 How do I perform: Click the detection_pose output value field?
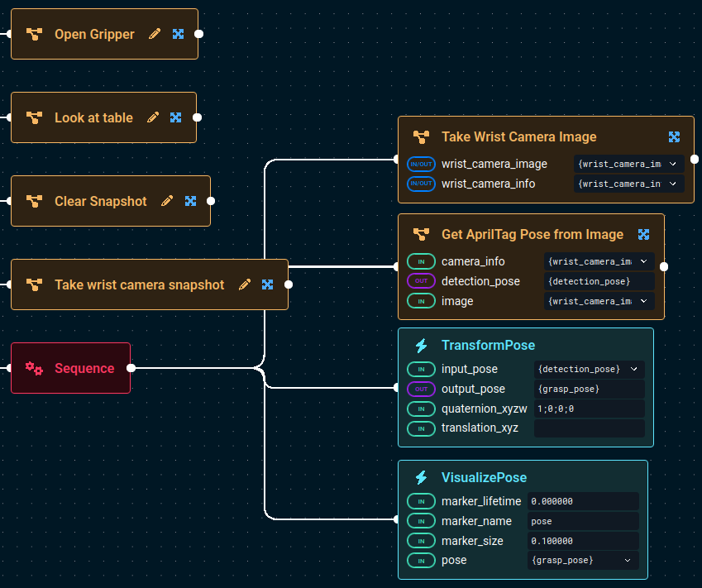pyautogui.click(x=599, y=281)
